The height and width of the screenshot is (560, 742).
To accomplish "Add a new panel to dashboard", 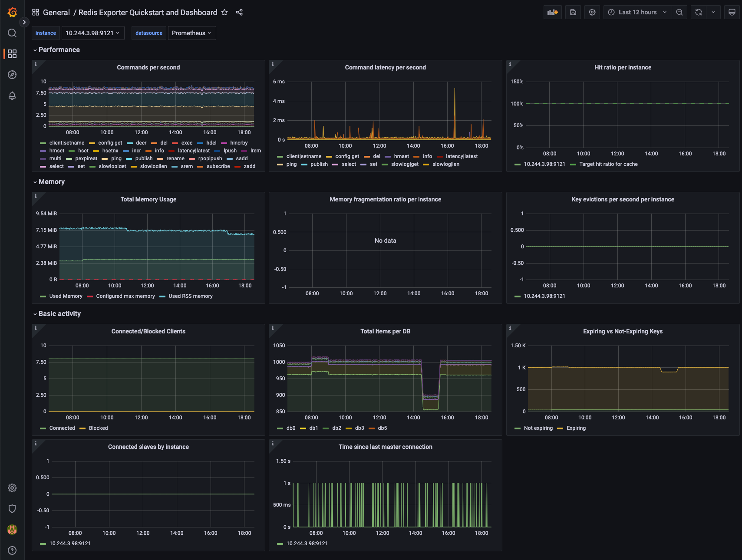I will click(x=553, y=12).
